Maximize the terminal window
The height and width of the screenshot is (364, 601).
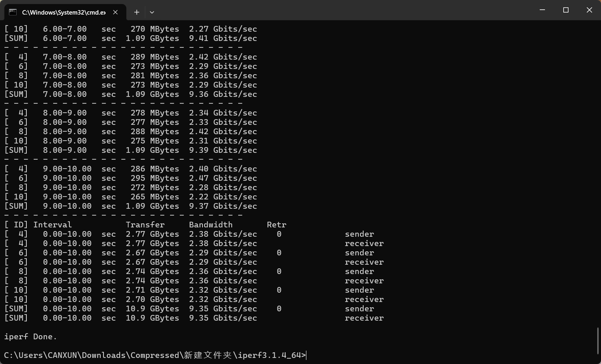pyautogui.click(x=566, y=10)
